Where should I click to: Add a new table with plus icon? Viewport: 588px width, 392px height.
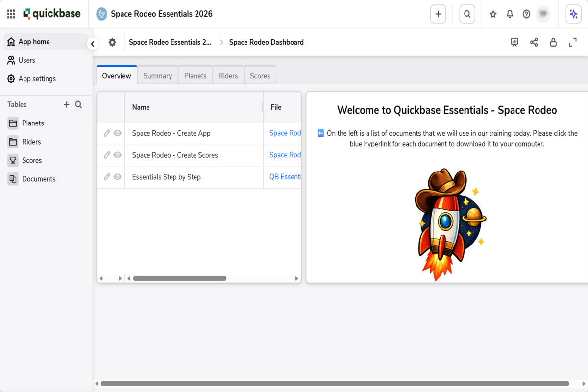pyautogui.click(x=67, y=104)
